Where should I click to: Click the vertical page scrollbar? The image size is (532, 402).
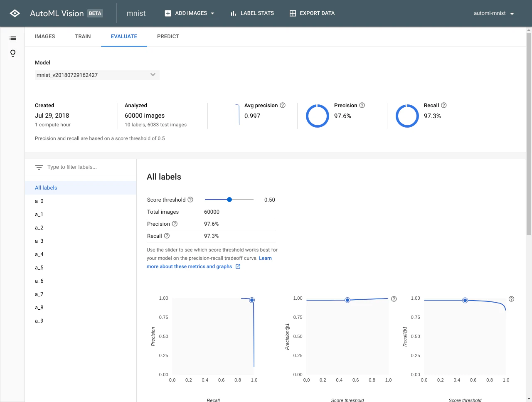pyautogui.click(x=529, y=134)
